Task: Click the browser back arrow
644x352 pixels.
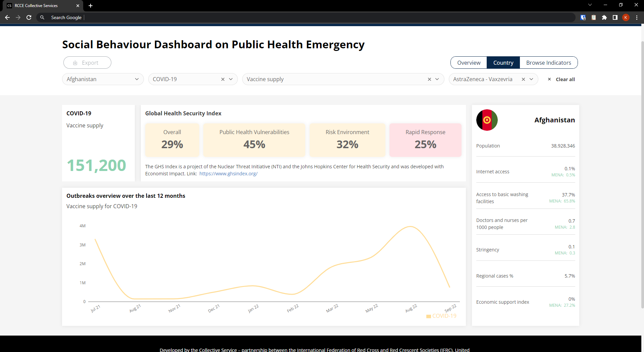Action: pyautogui.click(x=7, y=17)
